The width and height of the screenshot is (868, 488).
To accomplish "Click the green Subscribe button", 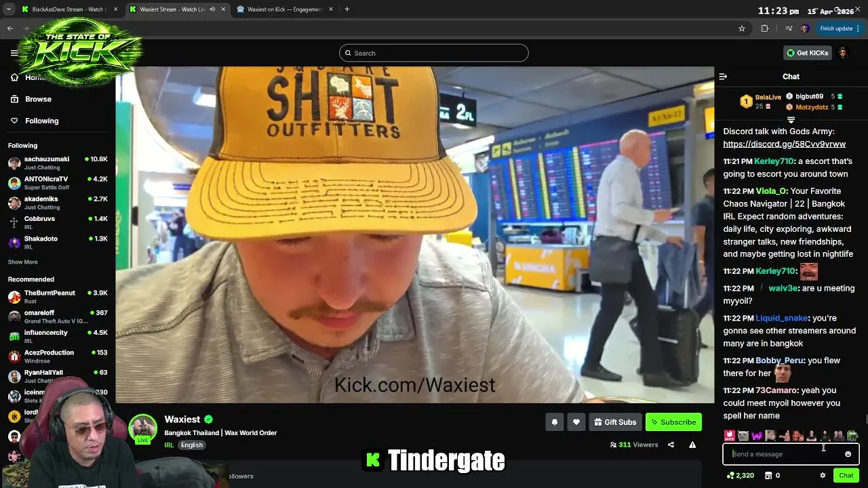I will tap(673, 422).
